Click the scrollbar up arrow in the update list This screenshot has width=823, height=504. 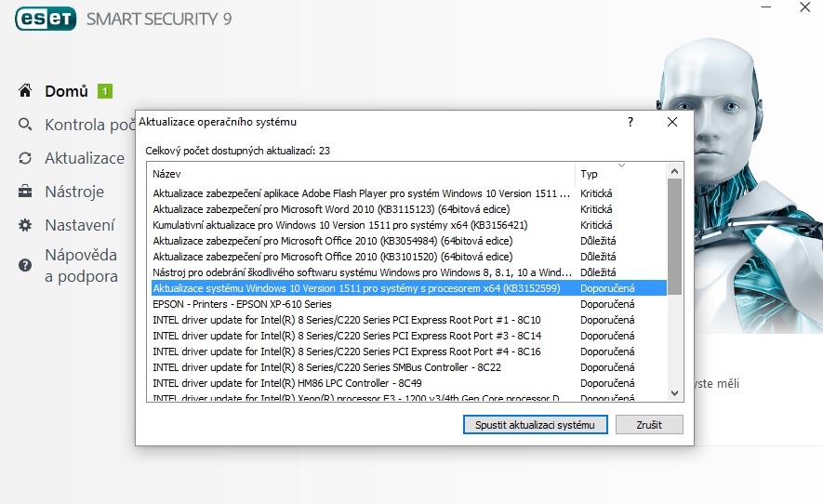click(x=675, y=171)
